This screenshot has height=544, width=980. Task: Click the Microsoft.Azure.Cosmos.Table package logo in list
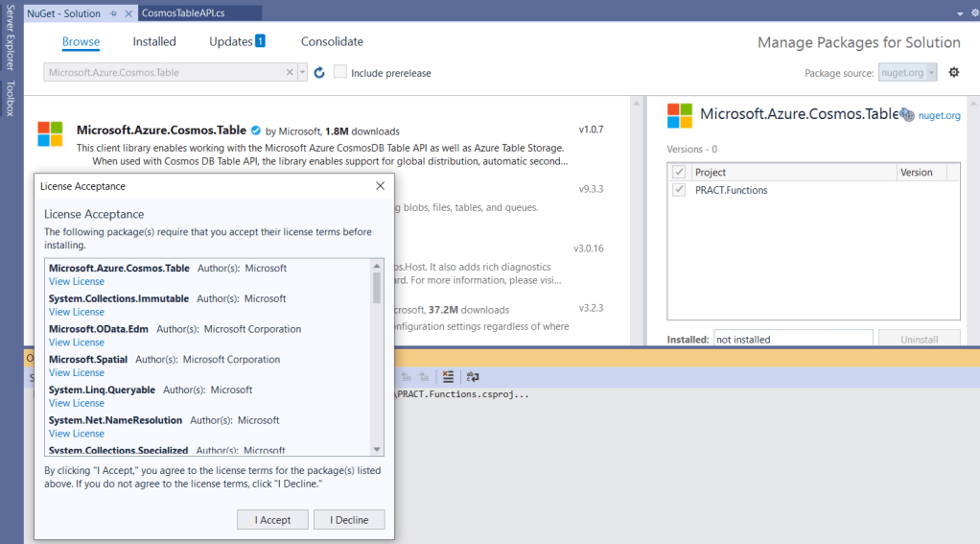coord(50,133)
